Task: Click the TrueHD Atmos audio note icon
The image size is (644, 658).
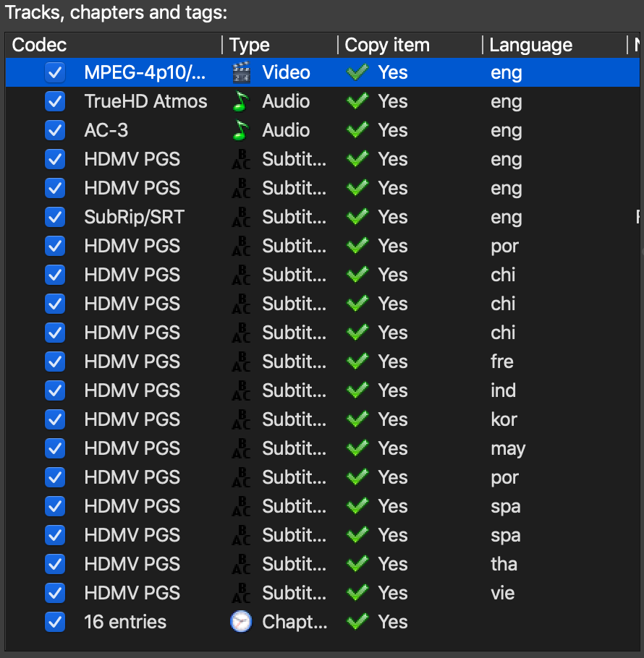Action: pos(241,101)
